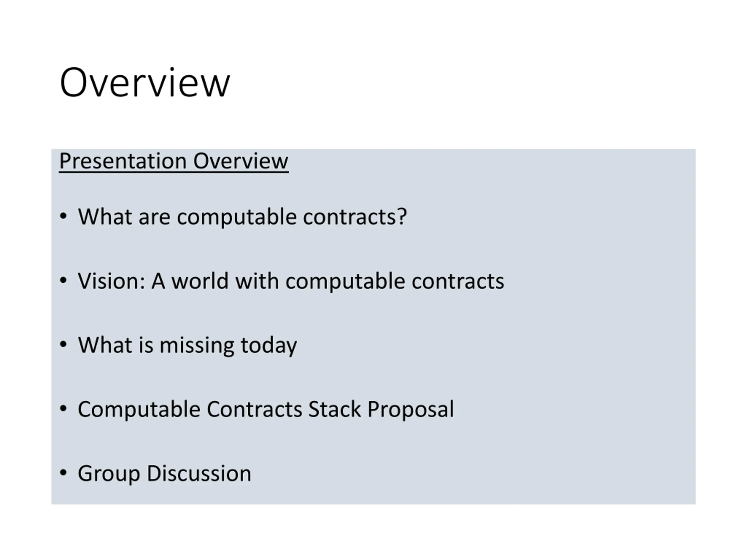The height and width of the screenshot is (560, 747).
Task: Click the word "Stack" in the fourth bullet
Action: [x=334, y=409]
